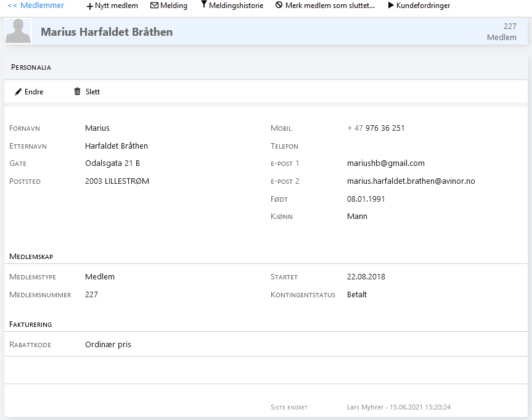The width and height of the screenshot is (532, 420).
Task: Click the member name heading Marius Harfaldet Bråthen
Action: point(107,32)
